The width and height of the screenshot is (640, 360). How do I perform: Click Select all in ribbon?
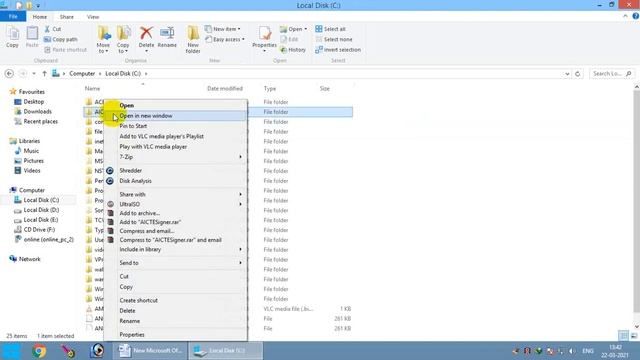point(331,29)
